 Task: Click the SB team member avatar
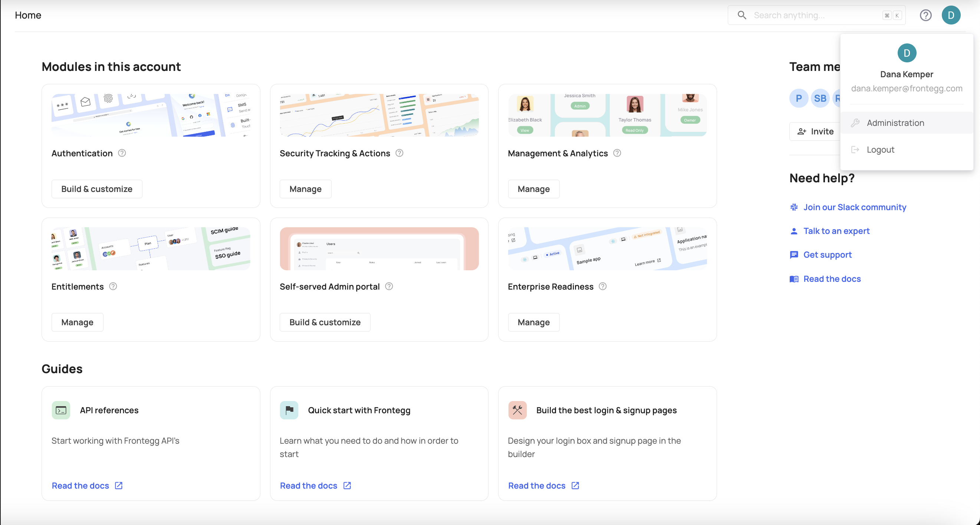pyautogui.click(x=819, y=98)
